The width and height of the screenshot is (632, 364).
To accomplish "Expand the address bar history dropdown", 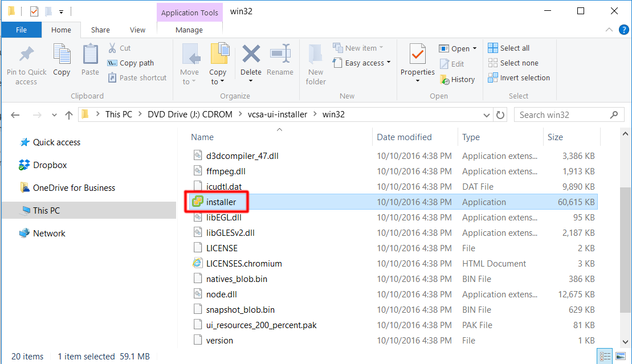I will [487, 115].
